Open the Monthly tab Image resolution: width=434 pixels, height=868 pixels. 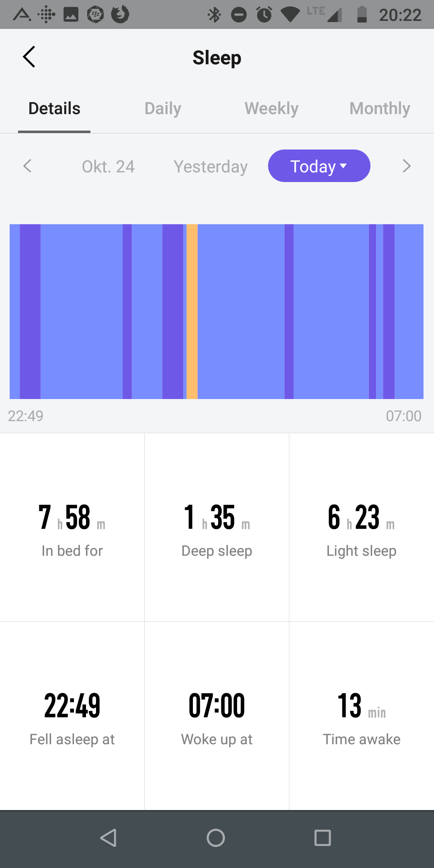point(380,108)
